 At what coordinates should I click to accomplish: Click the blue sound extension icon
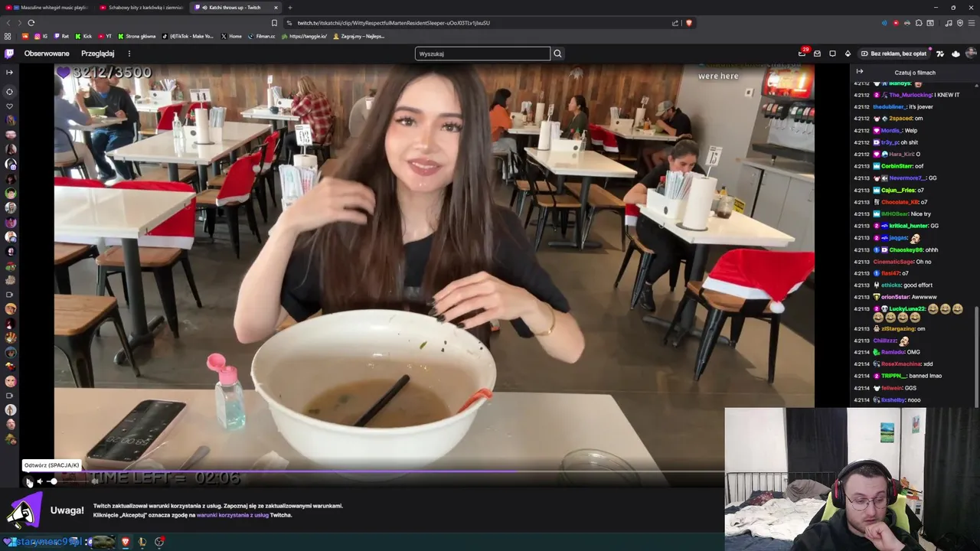click(884, 23)
